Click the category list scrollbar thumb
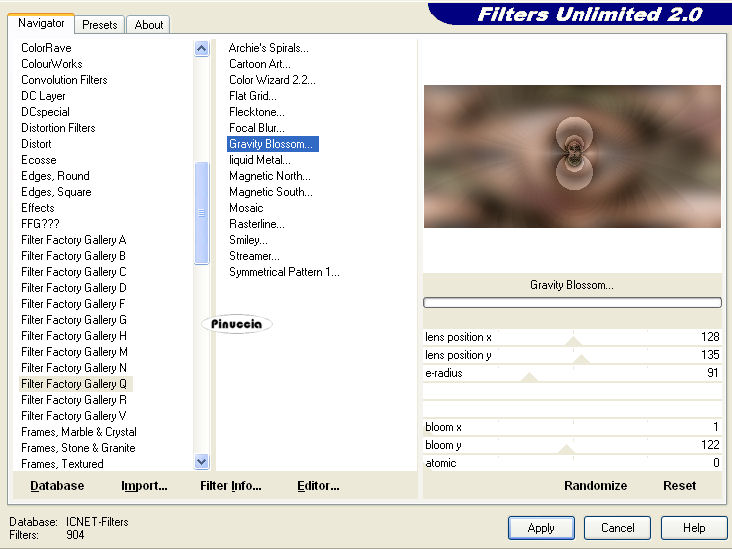This screenshot has width=732, height=549. click(x=202, y=213)
